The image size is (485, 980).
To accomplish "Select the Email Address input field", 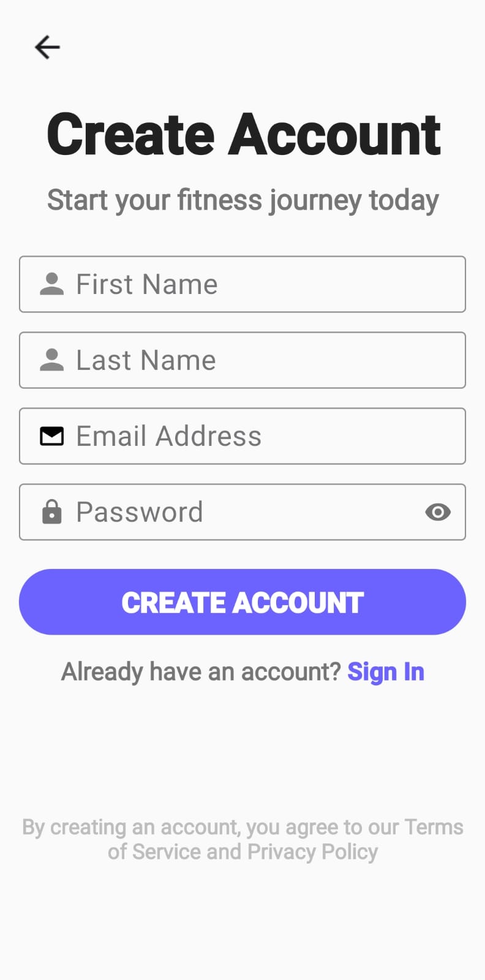I will coord(242,436).
